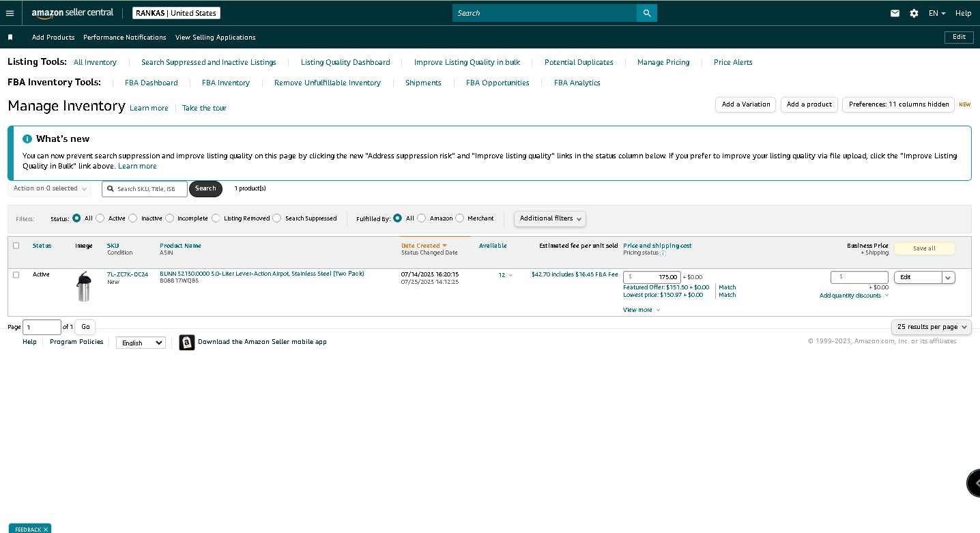The height and width of the screenshot is (533, 980).
Task: Click the Business Price input field
Action: (x=859, y=277)
